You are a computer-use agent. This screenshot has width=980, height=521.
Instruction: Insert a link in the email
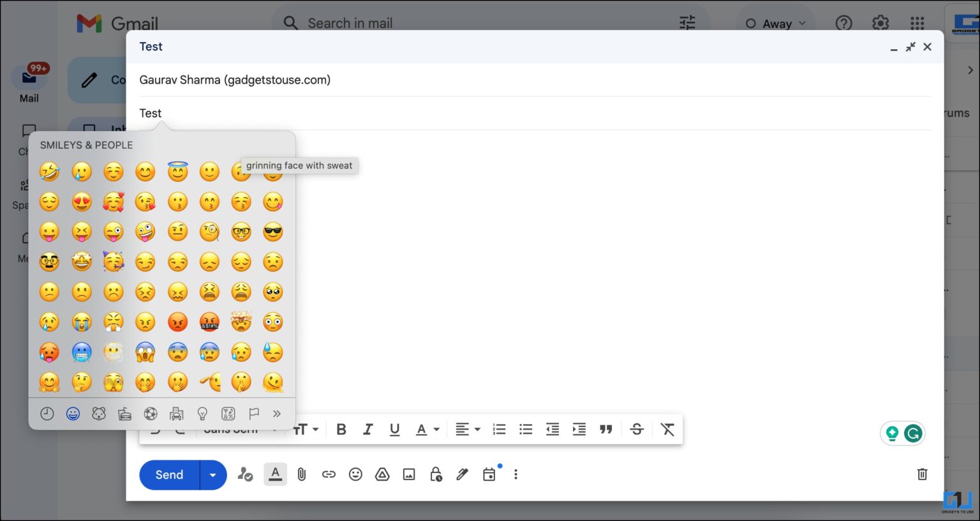click(x=329, y=474)
